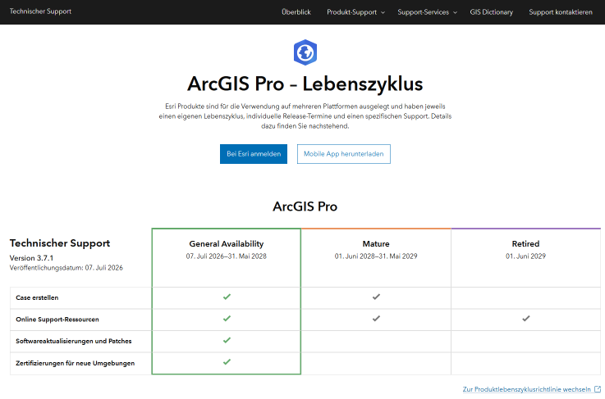Click green checkmark for Softwareaktualisierungen und Patches

pos(226,340)
